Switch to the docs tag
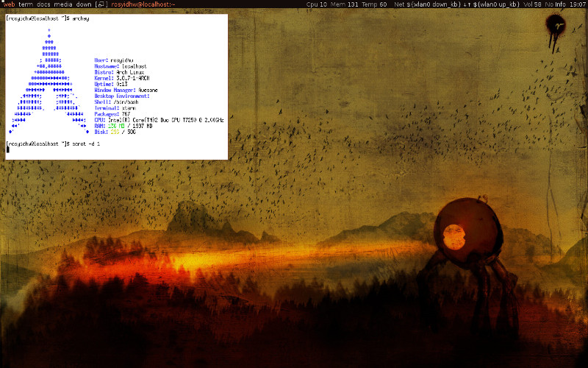Screen dimensions: 588x368 [x=43, y=4]
